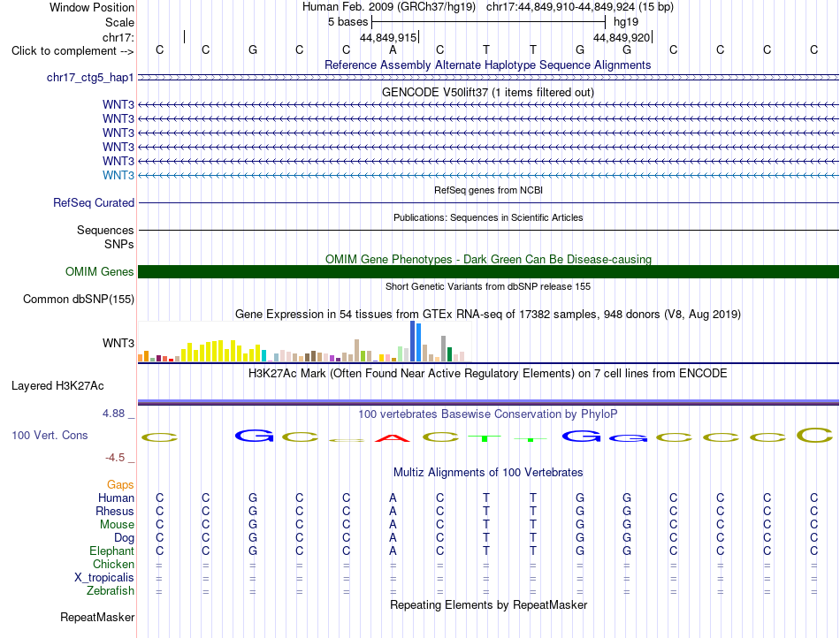The image size is (840, 638).
Task: Click the RepeatMasker side label
Action: coord(97,618)
